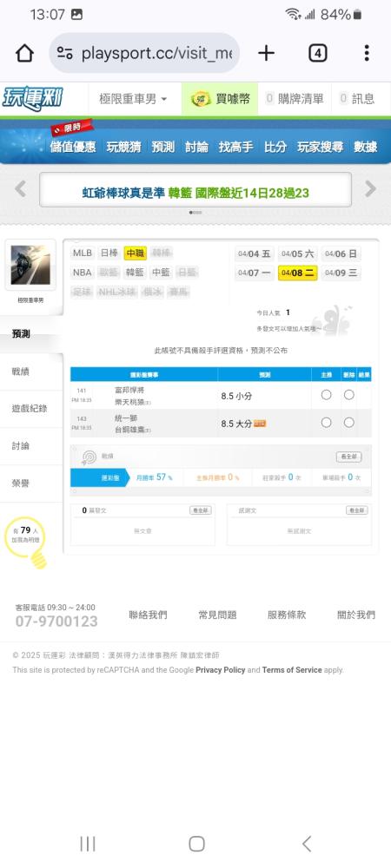Open a new tab with plus icon
Image resolution: width=391 pixels, height=868 pixels.
click(266, 53)
